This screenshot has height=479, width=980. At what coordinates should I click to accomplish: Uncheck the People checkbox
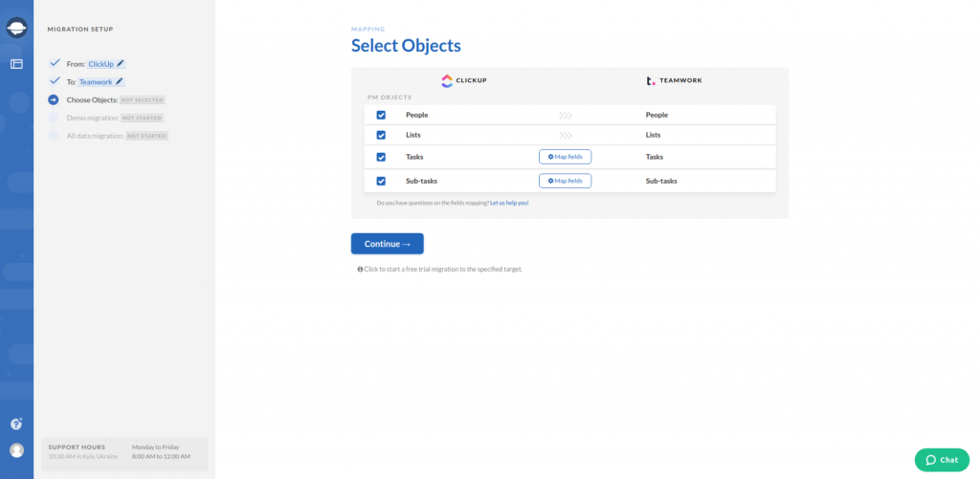[x=381, y=115]
